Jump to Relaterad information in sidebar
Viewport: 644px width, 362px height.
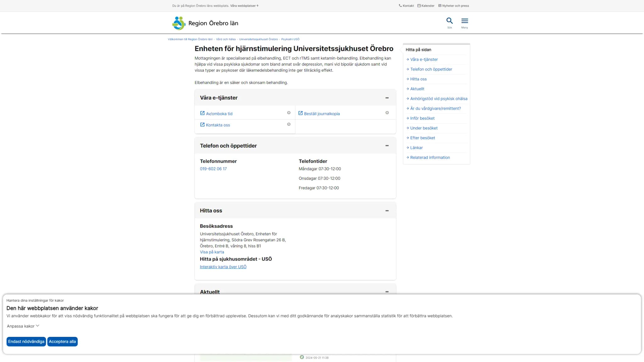(430, 157)
